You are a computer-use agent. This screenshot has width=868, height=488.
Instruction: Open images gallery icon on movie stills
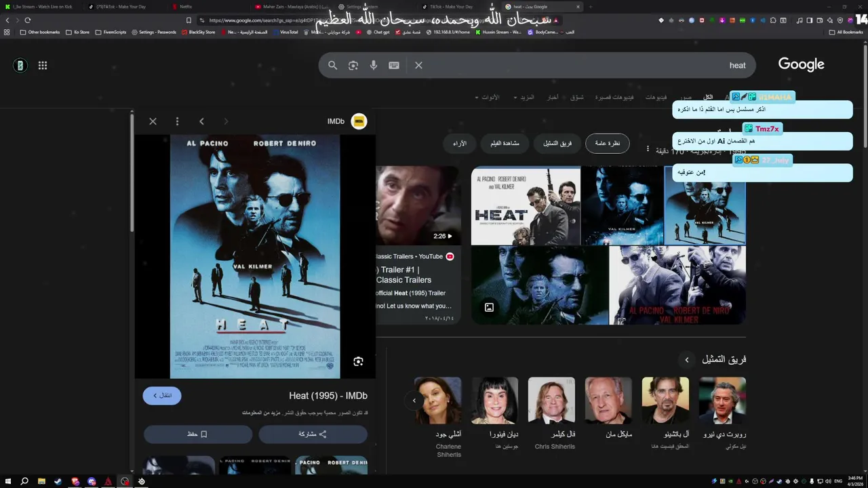tap(489, 308)
